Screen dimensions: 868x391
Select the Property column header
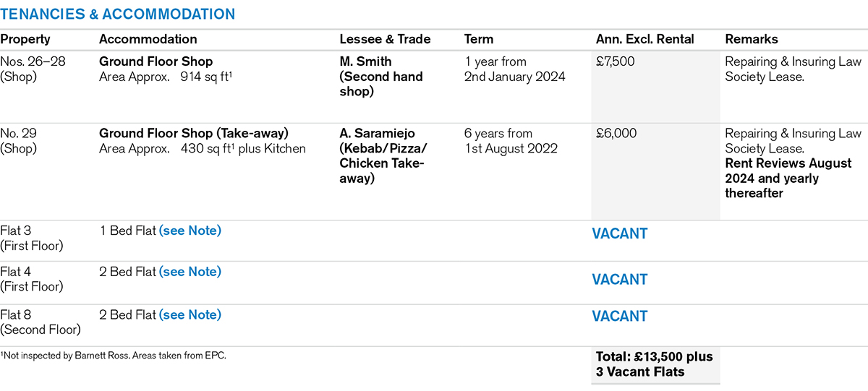click(25, 40)
